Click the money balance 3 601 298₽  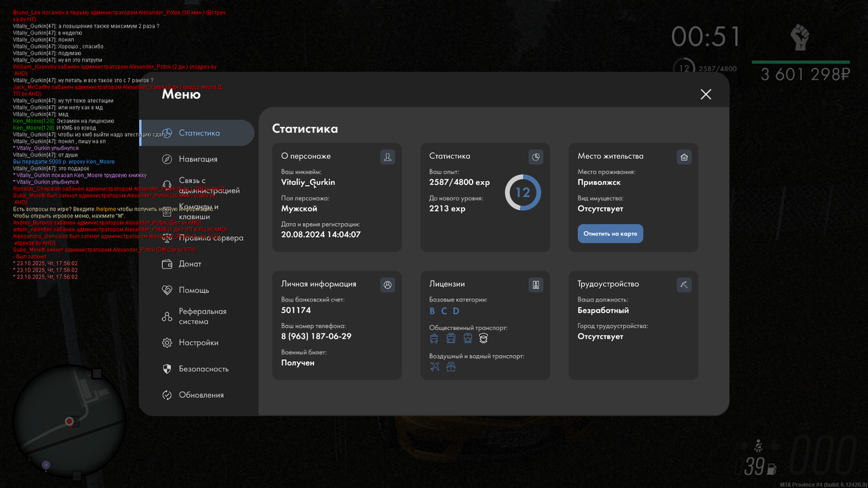(x=805, y=74)
